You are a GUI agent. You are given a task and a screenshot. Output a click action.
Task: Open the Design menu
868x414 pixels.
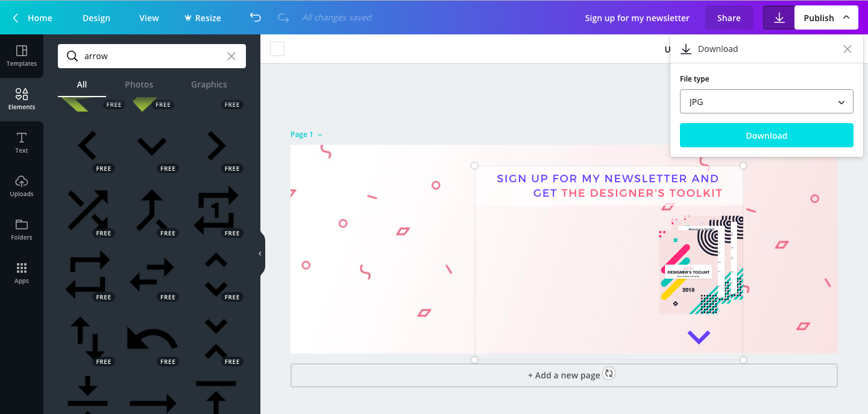(x=96, y=18)
